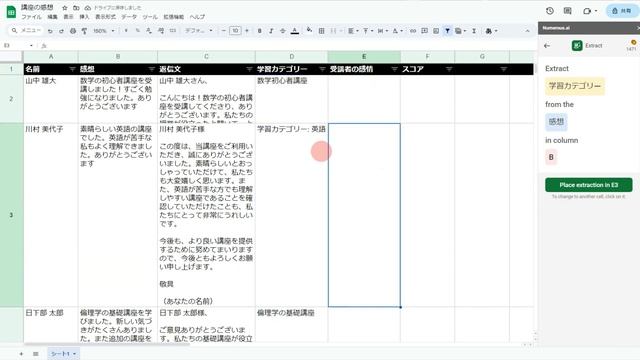Add a new sheet with plus icon
Image resolution: width=640 pixels, height=360 pixels.
click(x=21, y=354)
